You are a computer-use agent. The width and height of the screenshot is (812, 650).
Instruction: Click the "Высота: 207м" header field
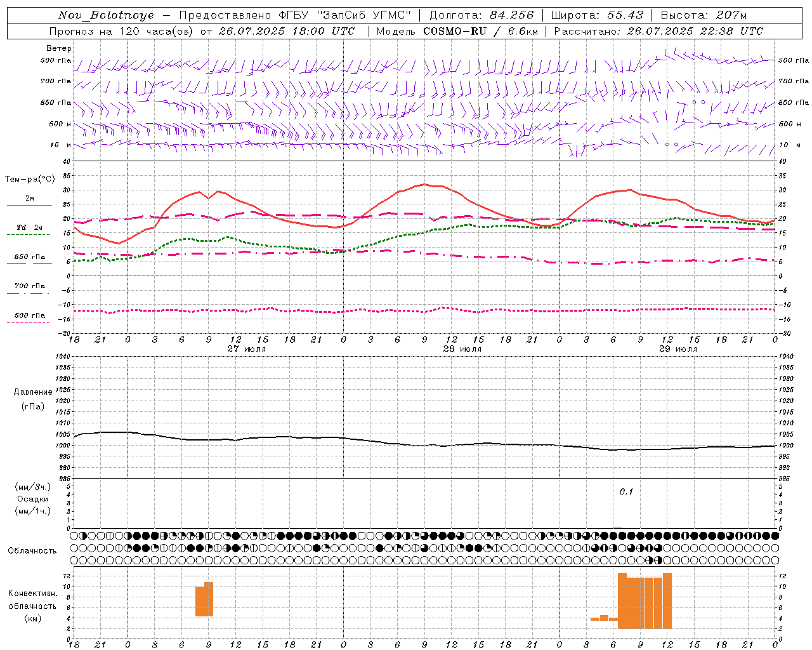[704, 15]
